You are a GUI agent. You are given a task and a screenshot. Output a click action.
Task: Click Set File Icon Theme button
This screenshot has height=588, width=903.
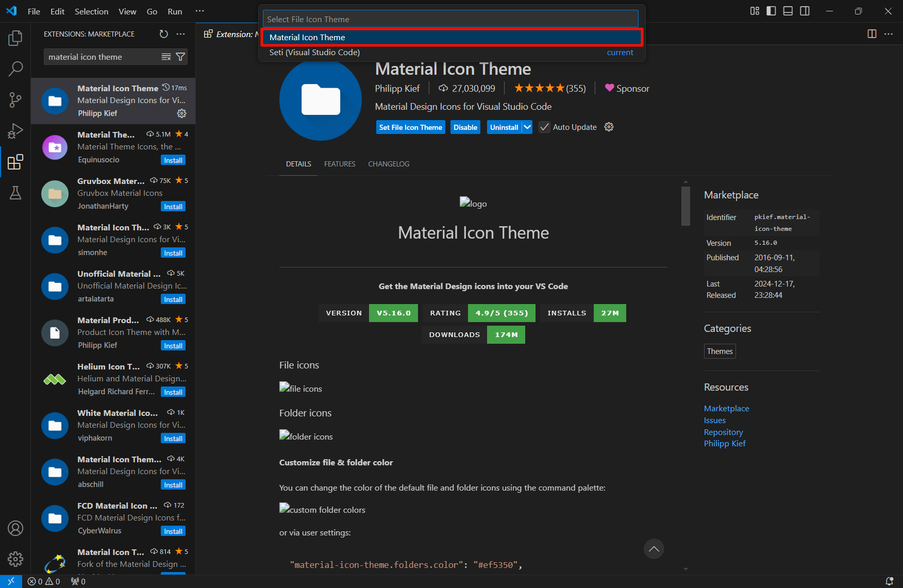[x=411, y=127]
